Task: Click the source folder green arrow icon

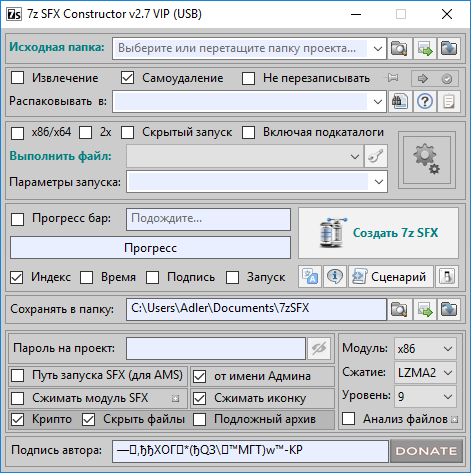Action: coord(425,49)
